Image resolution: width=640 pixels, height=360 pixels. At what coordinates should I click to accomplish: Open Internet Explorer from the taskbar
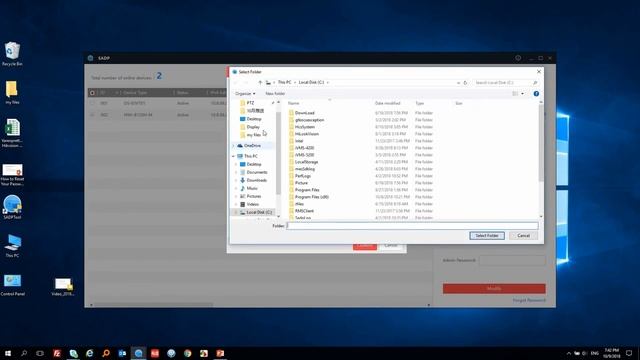pos(89,353)
